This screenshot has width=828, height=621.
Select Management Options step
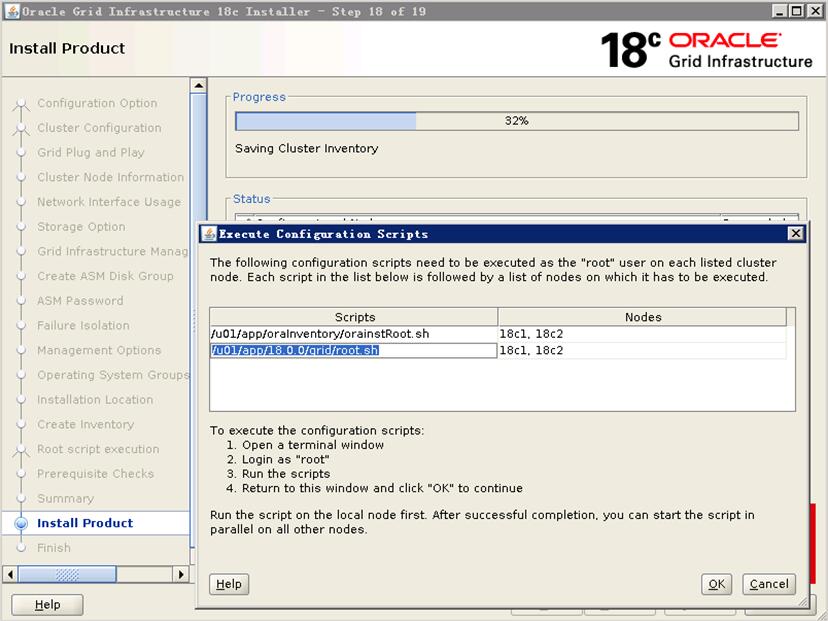coord(99,350)
